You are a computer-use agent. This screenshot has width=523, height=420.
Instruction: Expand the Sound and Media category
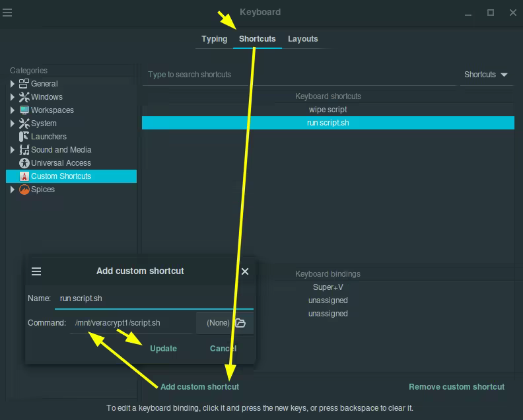[x=13, y=150]
